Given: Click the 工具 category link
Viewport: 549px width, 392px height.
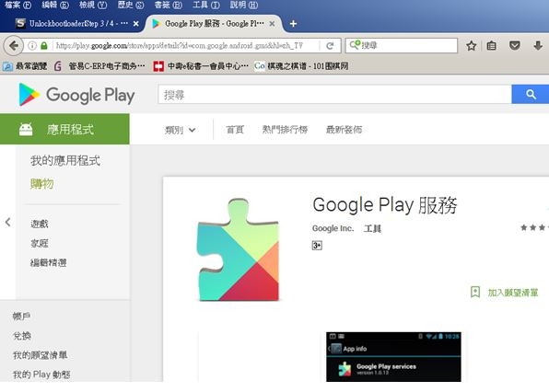Looking at the screenshot, I should coord(372,229).
